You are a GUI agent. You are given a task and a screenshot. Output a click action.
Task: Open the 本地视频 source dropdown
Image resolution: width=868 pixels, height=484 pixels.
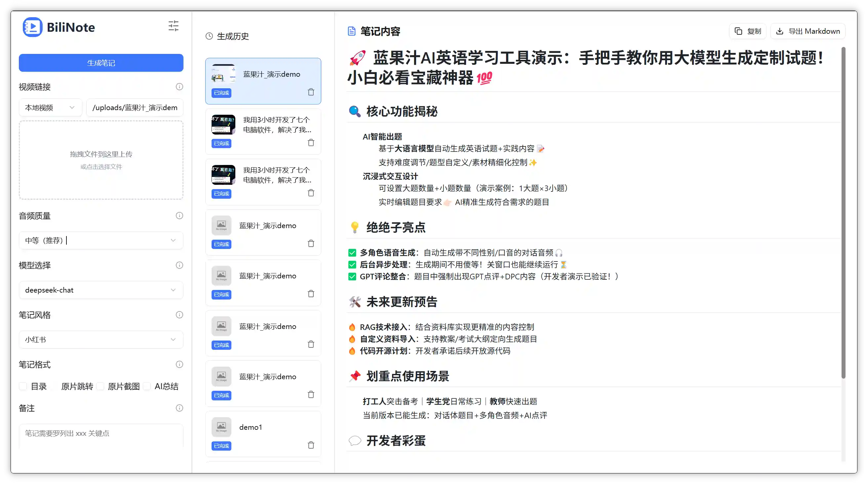[50, 107]
